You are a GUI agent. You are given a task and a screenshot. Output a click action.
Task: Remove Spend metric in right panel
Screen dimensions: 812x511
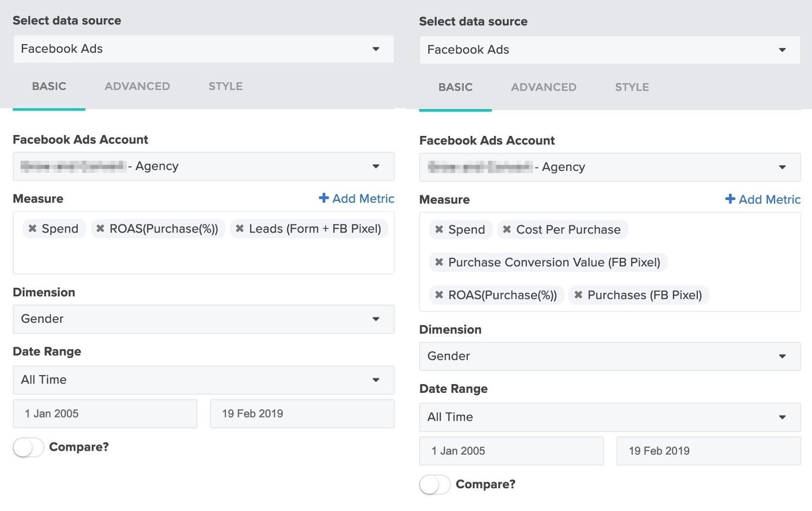point(439,230)
